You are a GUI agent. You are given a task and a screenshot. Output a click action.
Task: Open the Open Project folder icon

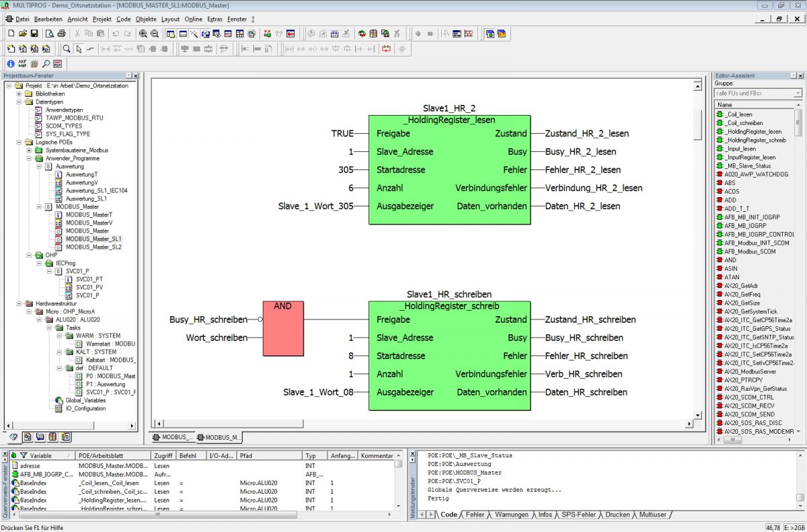coord(22,33)
